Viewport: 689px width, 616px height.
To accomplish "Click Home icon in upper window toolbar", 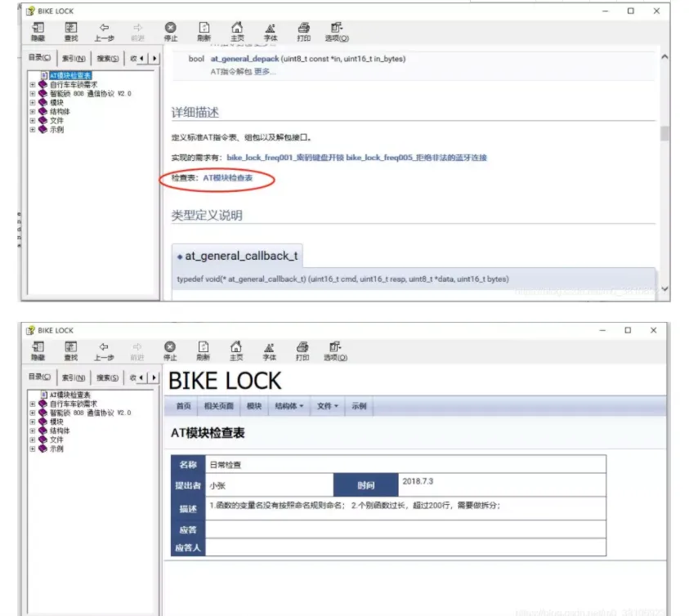I will 237,31.
